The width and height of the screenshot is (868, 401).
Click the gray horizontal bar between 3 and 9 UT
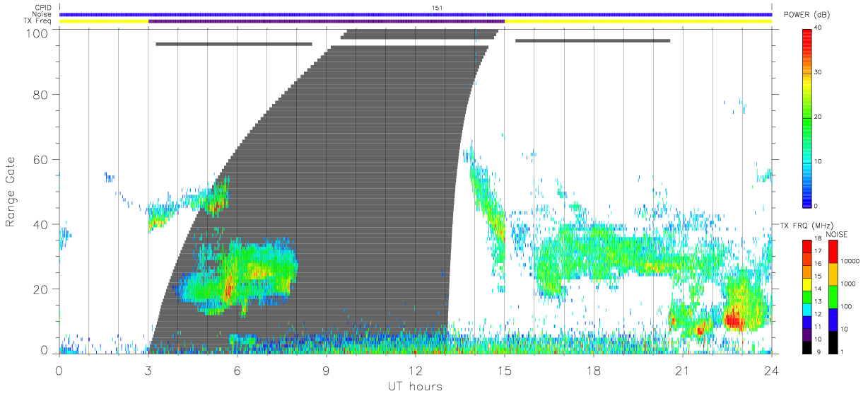(234, 44)
